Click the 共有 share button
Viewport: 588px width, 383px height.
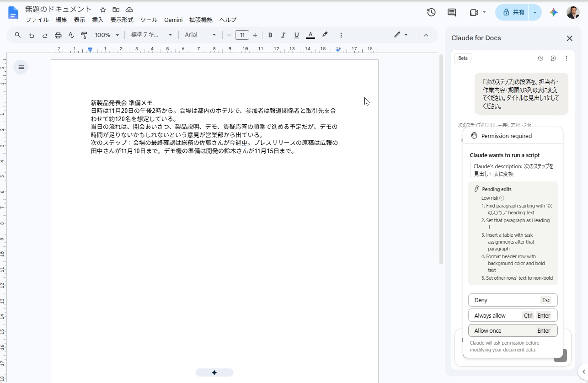513,12
